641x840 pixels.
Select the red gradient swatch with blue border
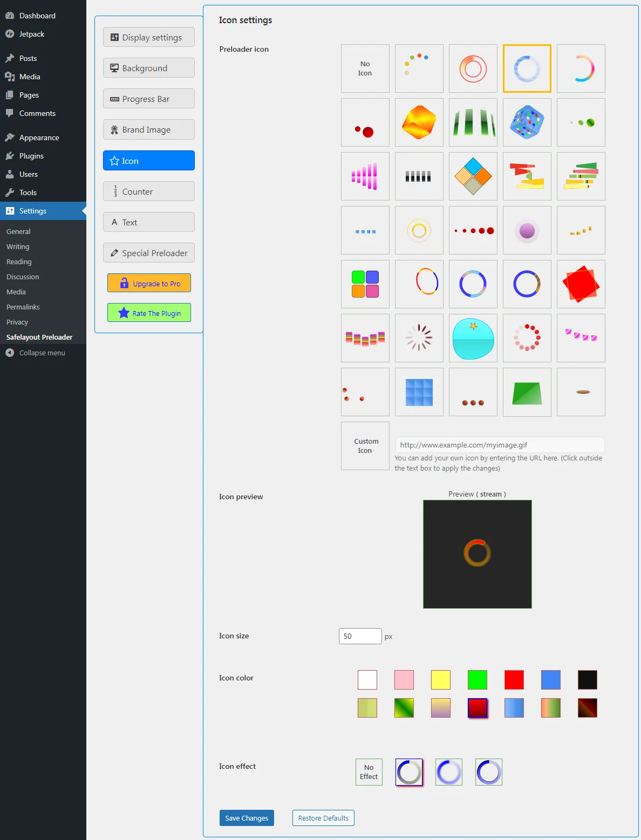pos(478,708)
